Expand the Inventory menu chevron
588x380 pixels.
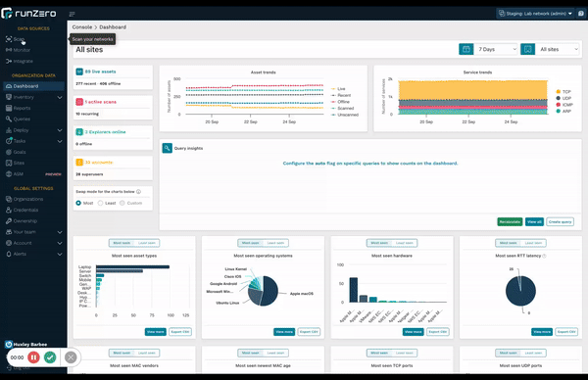[60, 97]
